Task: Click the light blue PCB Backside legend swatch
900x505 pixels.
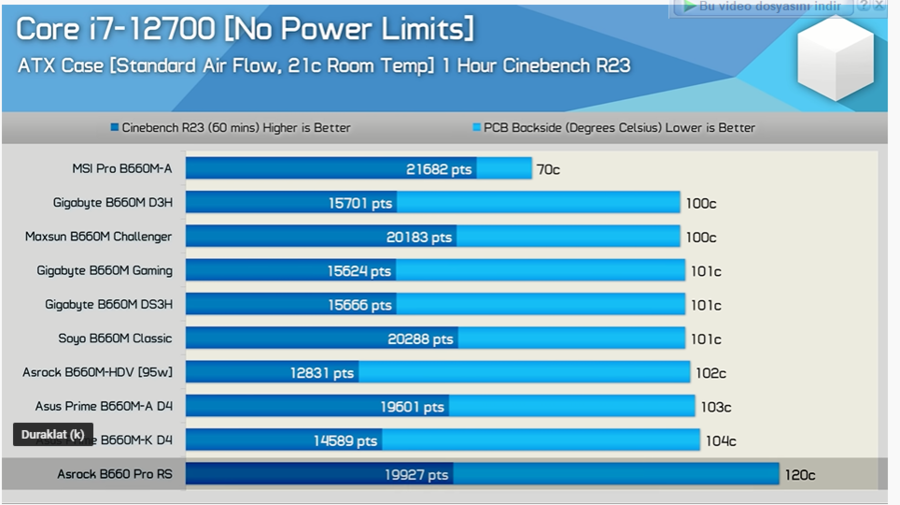Action: 476,127
